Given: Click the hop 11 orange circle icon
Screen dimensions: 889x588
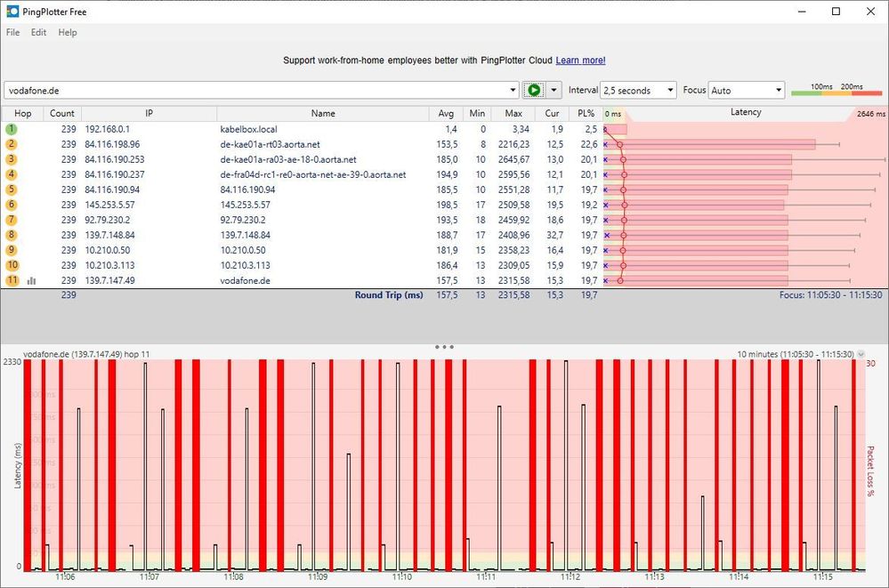Looking at the screenshot, I should [12, 280].
